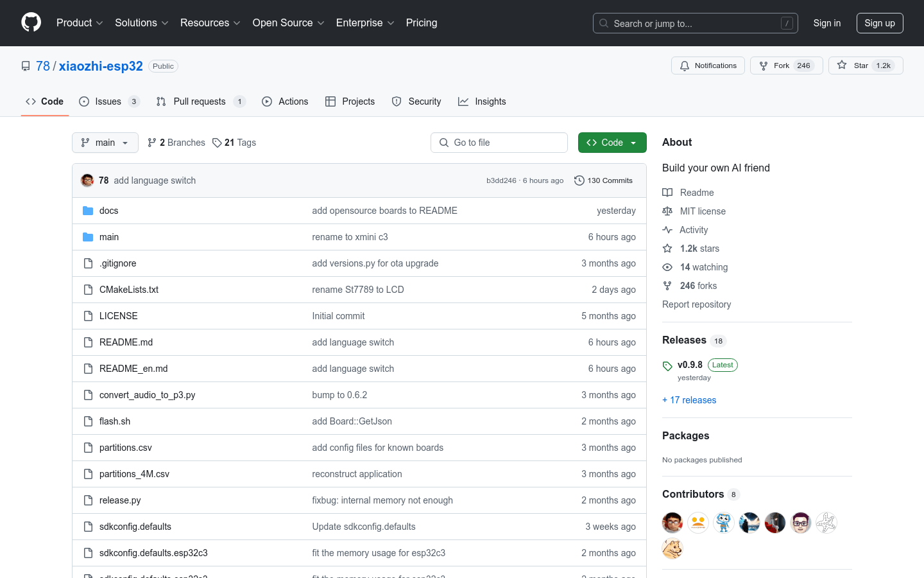This screenshot has height=578, width=924.
Task: Expand the Open Source menu
Action: pyautogui.click(x=289, y=22)
